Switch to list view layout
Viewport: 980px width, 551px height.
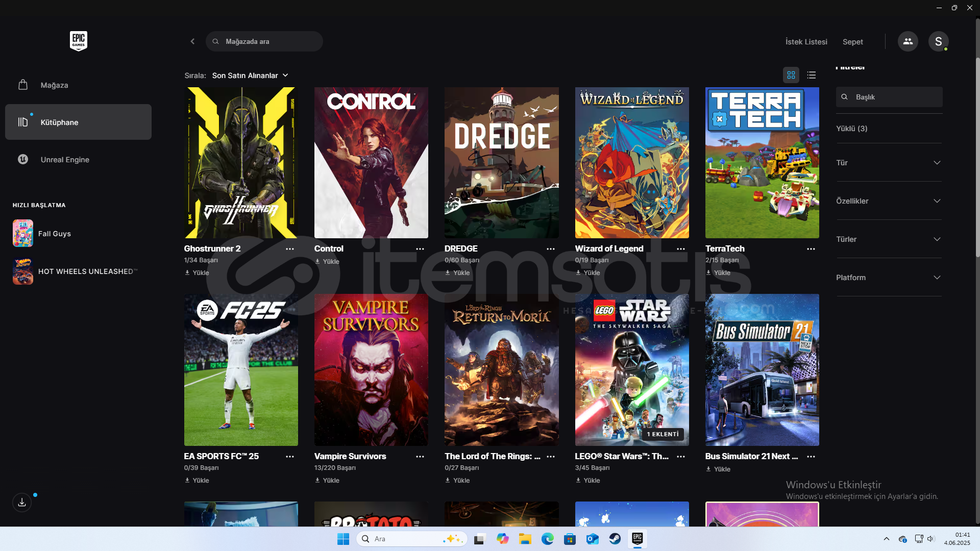(811, 75)
